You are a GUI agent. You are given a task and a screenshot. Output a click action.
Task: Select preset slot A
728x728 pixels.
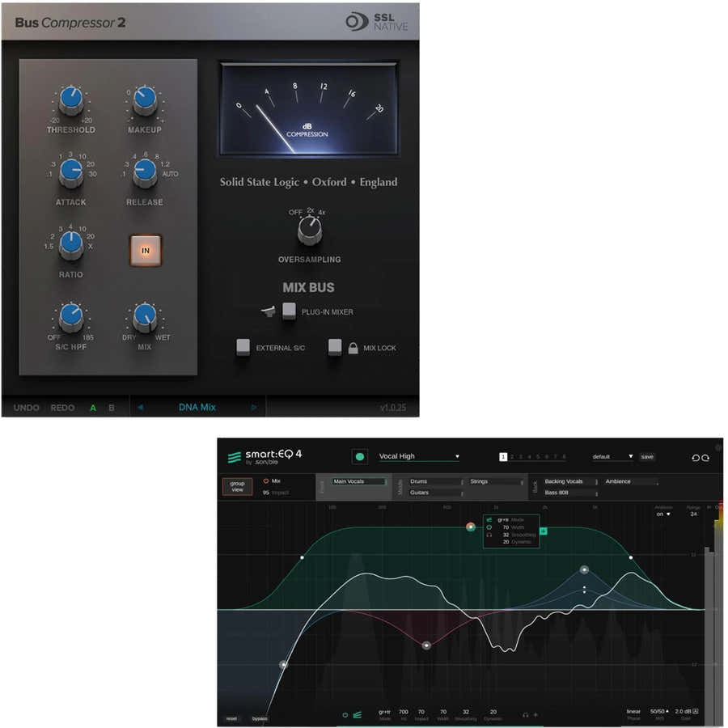tap(93, 408)
